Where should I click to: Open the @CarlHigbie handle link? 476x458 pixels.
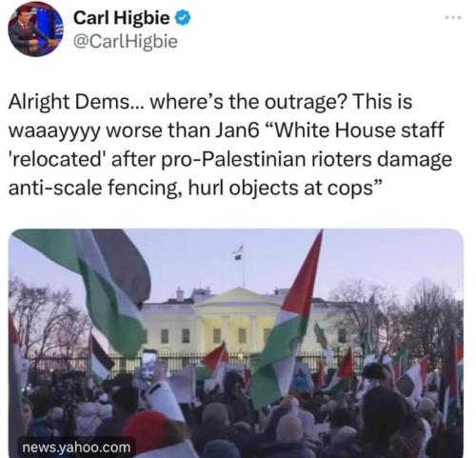(126, 42)
